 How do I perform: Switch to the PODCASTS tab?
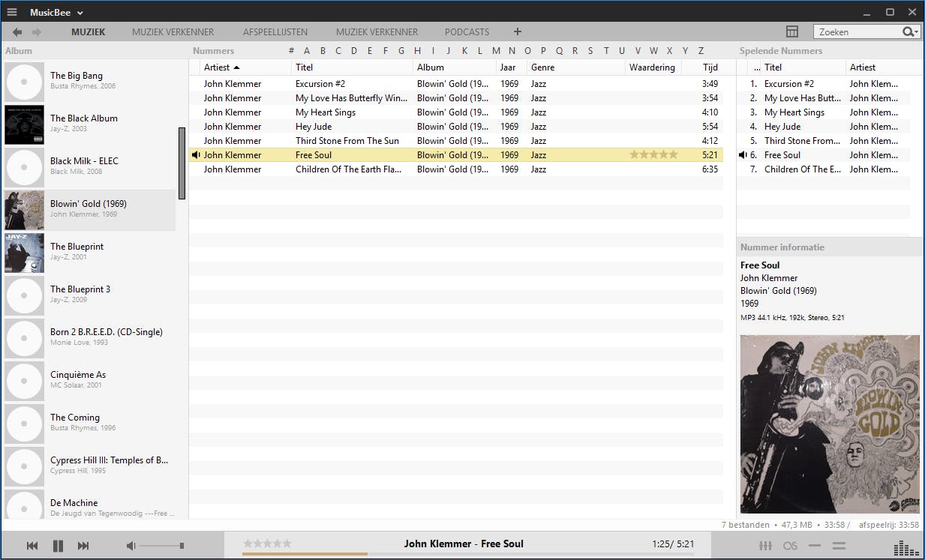click(x=467, y=31)
